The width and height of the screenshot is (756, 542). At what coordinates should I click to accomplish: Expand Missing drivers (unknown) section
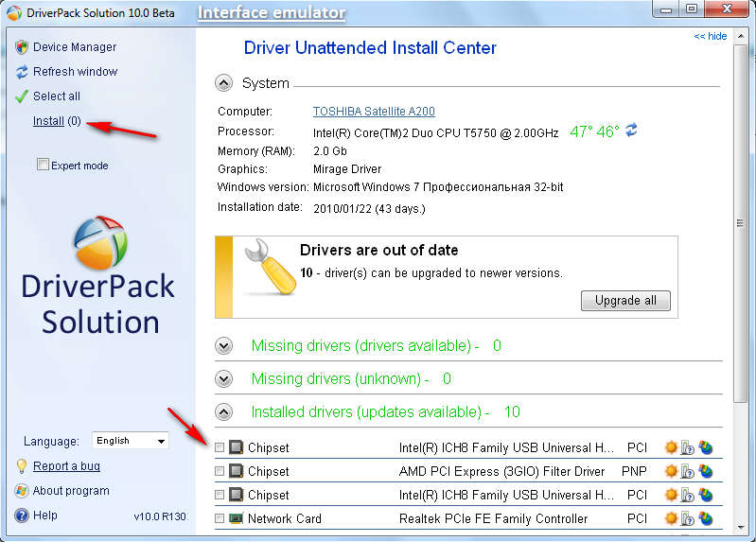click(224, 379)
